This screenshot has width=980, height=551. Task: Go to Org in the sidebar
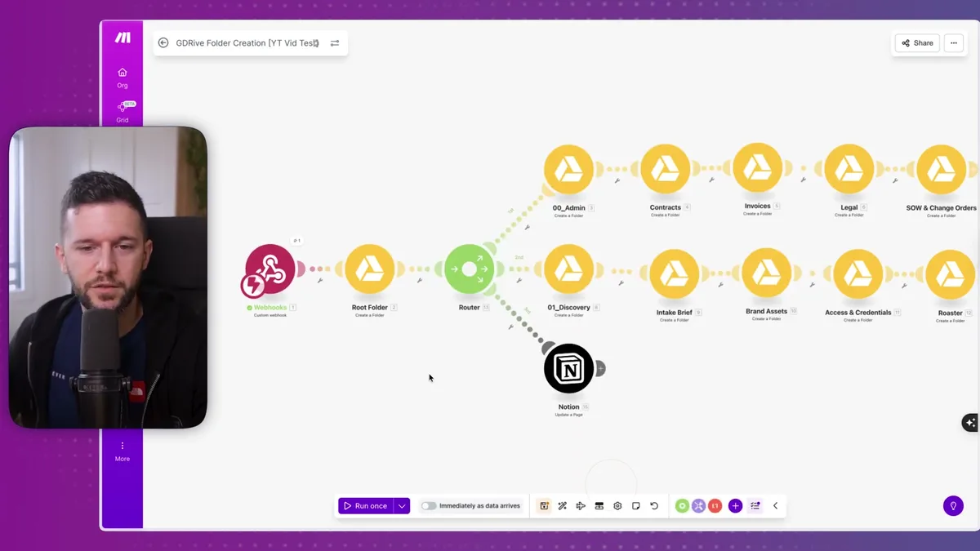click(122, 78)
